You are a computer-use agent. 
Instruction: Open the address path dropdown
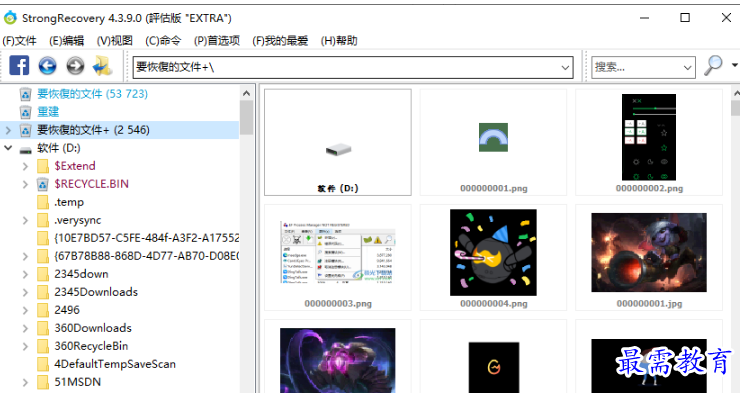tap(565, 67)
